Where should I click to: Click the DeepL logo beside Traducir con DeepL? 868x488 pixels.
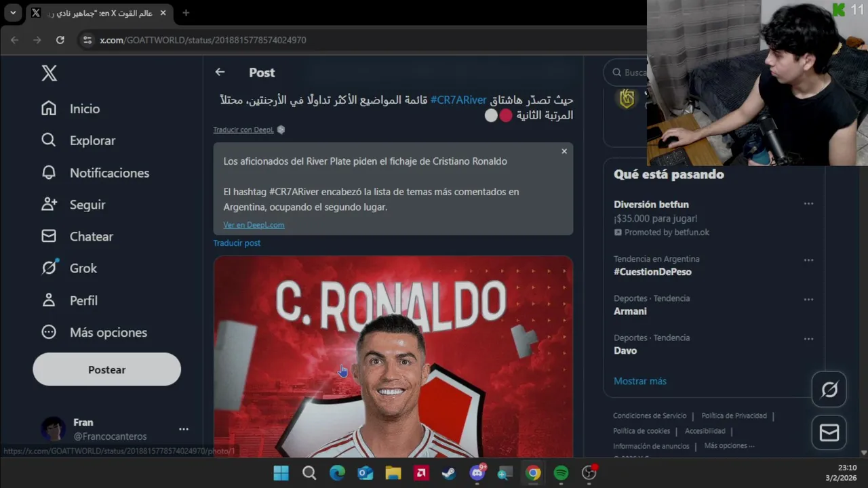coord(281,130)
